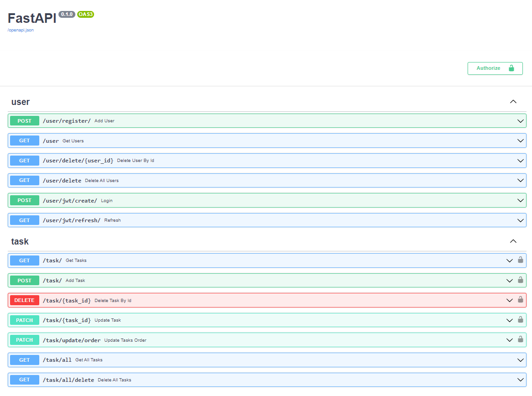The image size is (532, 396).
Task: Expand the Get Tasks endpoint chevron
Action: click(509, 261)
